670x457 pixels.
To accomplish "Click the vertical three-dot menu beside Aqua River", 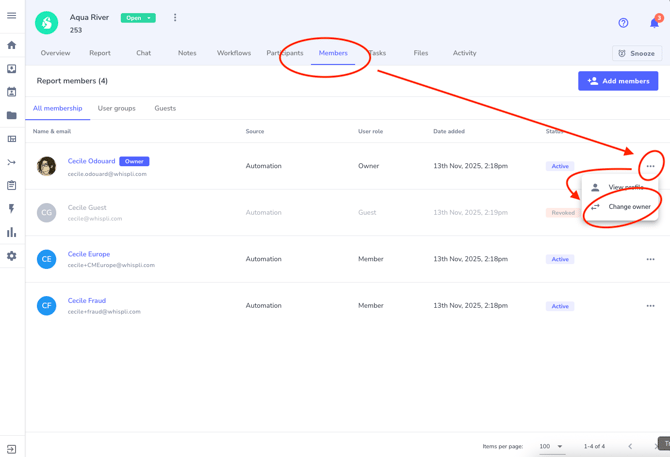I will [175, 18].
